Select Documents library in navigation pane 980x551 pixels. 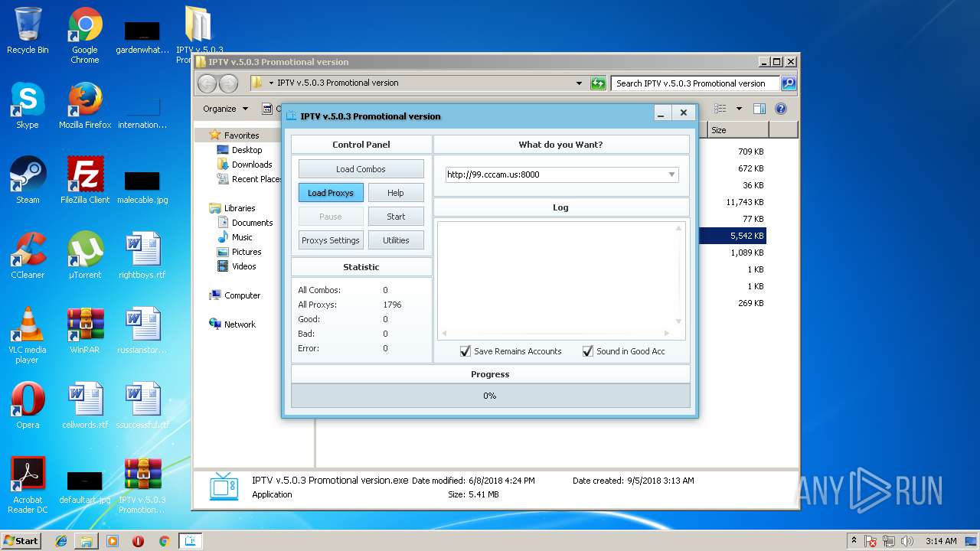tap(252, 223)
